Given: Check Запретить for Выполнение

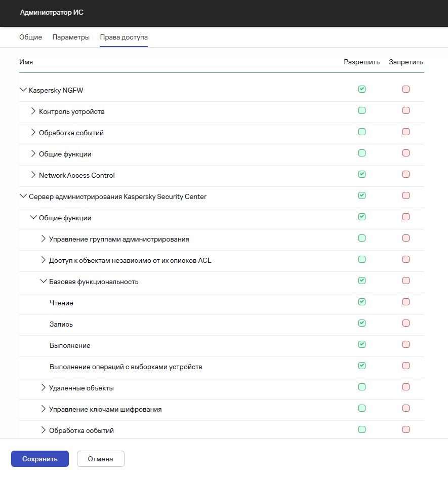Looking at the screenshot, I should click(x=406, y=345).
